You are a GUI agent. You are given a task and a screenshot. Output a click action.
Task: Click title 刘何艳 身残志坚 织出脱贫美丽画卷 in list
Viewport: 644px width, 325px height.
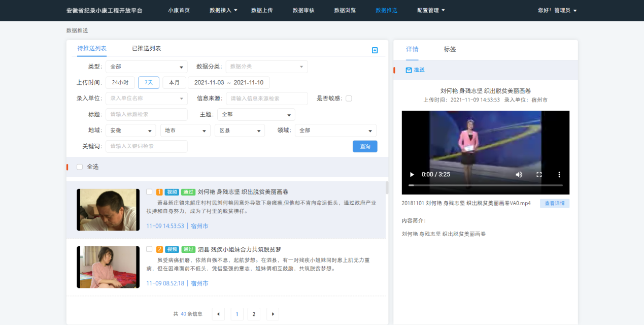coord(243,192)
